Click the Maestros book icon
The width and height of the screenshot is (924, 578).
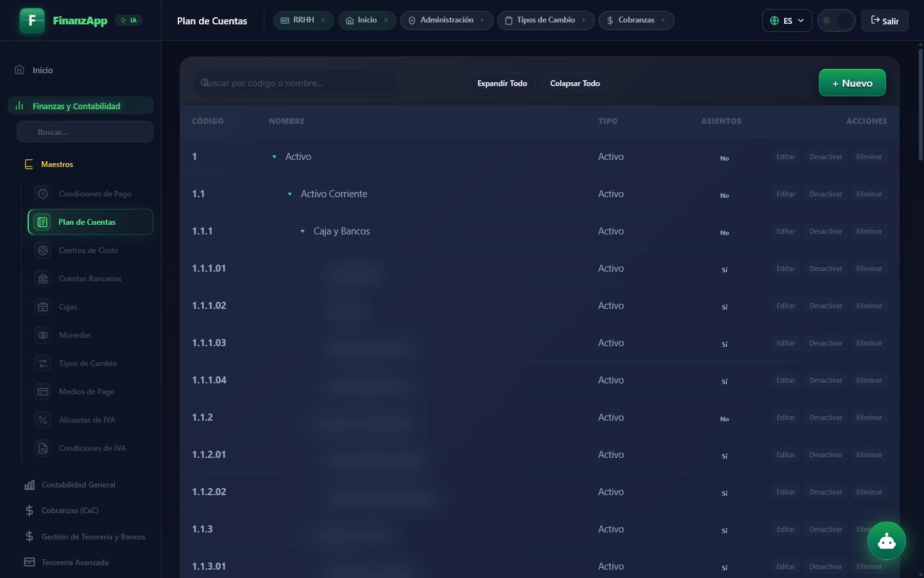(x=29, y=164)
